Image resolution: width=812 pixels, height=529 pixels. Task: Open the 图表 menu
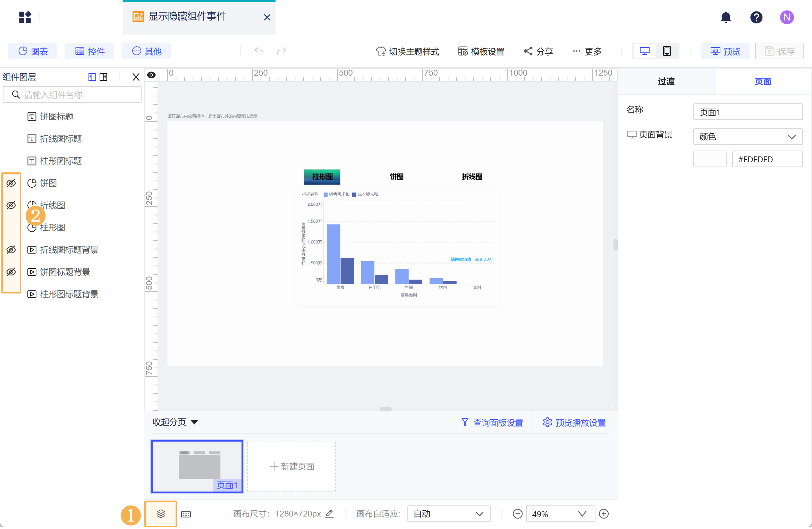(x=33, y=51)
